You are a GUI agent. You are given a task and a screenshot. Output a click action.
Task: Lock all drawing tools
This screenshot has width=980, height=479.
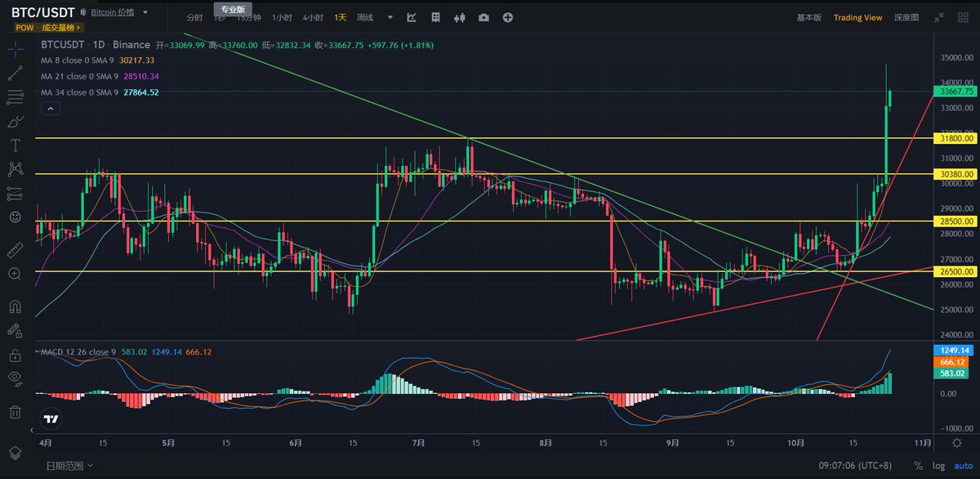[15, 356]
